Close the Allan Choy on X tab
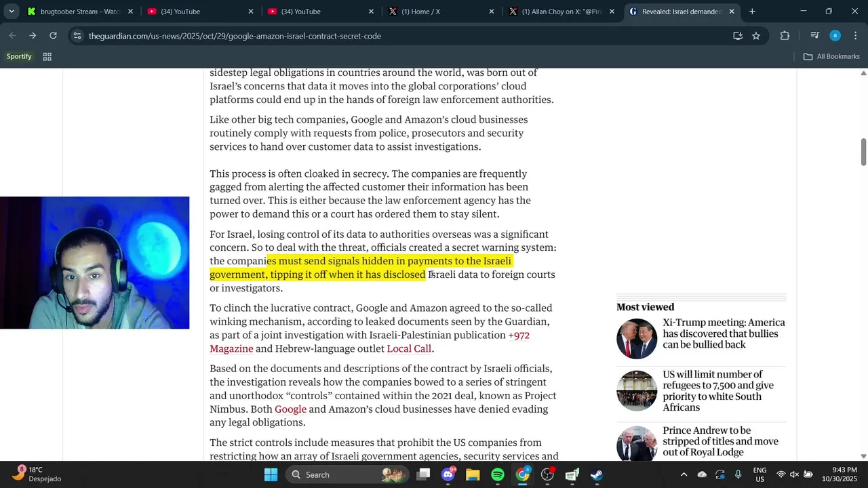868x488 pixels. tap(612, 12)
